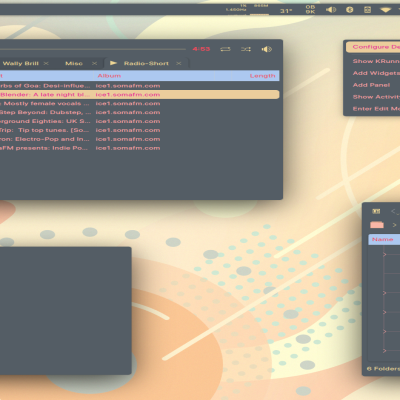
Task: Click the '6 Folders' status bar text
Action: click(x=383, y=369)
